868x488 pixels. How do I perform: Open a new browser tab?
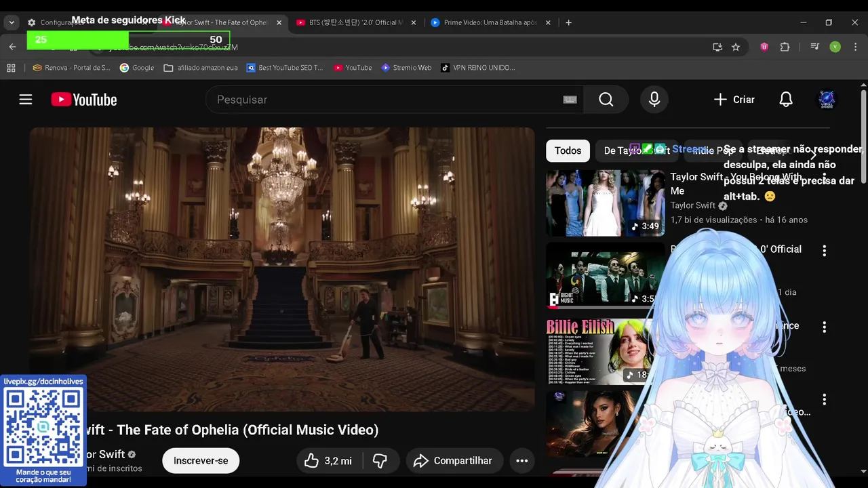click(568, 22)
